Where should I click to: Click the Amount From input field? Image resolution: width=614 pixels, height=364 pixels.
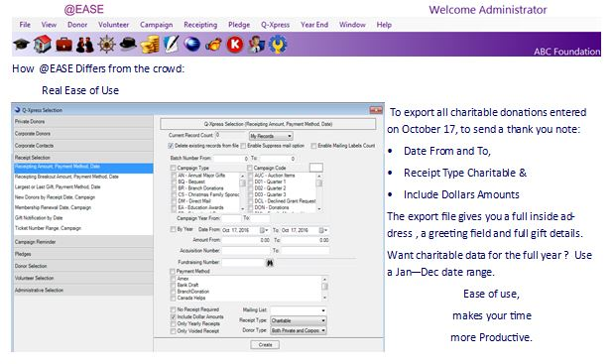(246, 240)
